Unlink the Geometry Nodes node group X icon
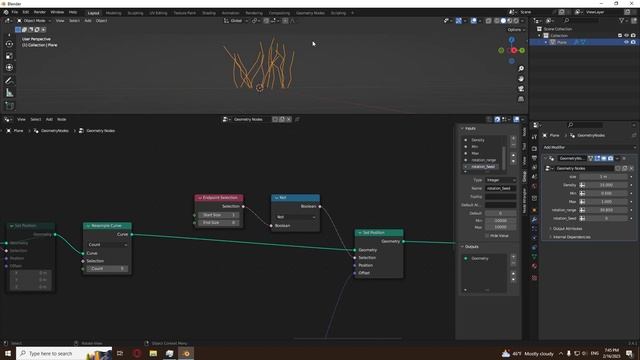This screenshot has width=640, height=360. coord(289,120)
